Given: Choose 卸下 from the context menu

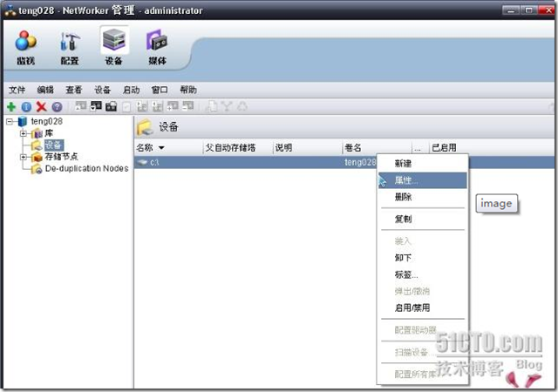Looking at the screenshot, I should click(x=422, y=258).
